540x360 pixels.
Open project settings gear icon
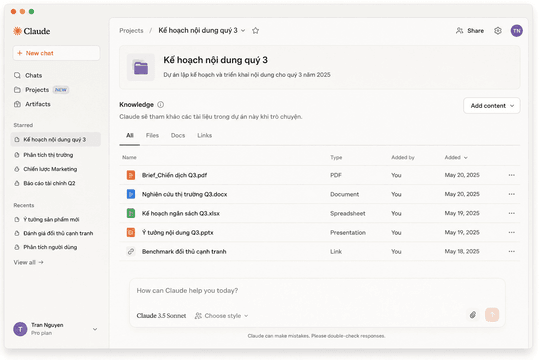click(498, 31)
